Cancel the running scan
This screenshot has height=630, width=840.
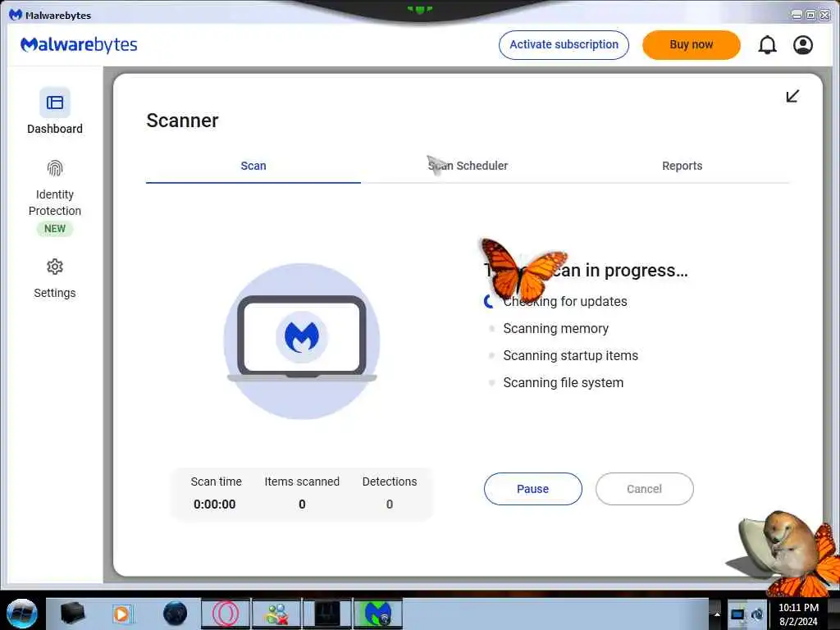[645, 489]
